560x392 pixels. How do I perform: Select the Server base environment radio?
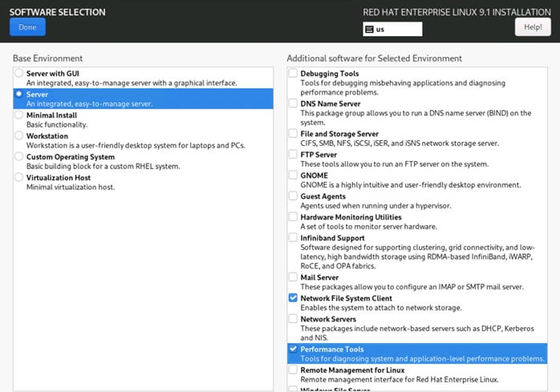pyautogui.click(x=19, y=94)
